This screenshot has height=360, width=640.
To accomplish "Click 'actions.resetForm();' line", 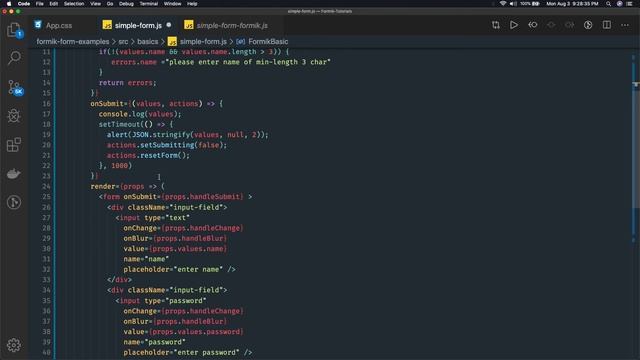I will [148, 156].
